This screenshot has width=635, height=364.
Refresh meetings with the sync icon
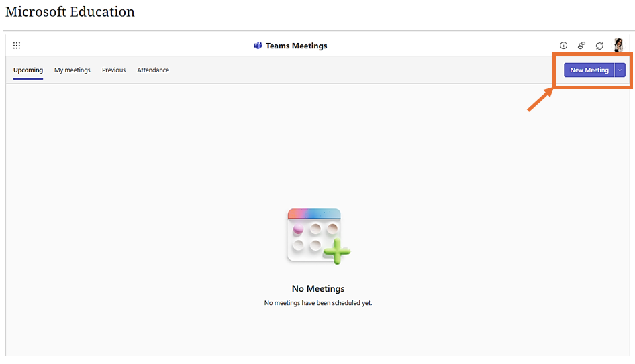[599, 46]
